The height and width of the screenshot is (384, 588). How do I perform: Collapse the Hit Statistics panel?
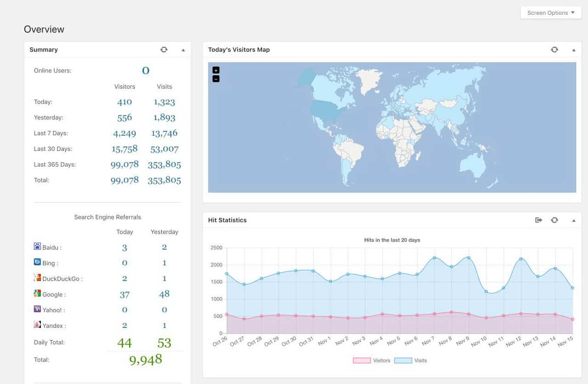[574, 220]
